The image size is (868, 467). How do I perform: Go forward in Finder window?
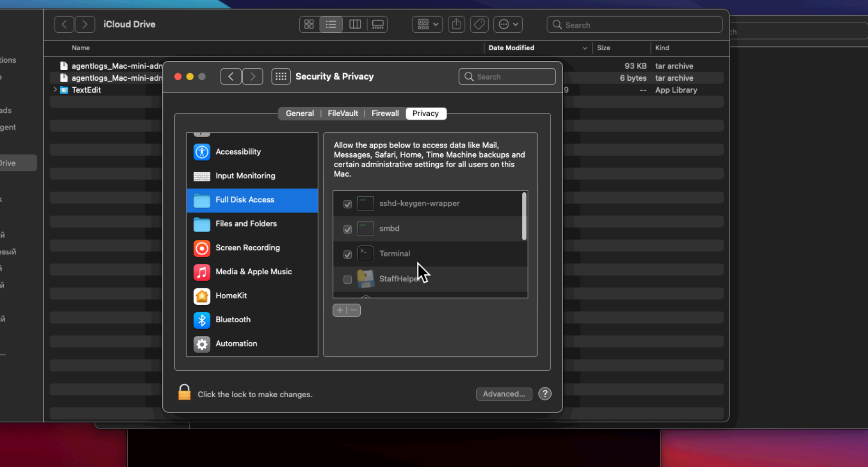point(85,24)
